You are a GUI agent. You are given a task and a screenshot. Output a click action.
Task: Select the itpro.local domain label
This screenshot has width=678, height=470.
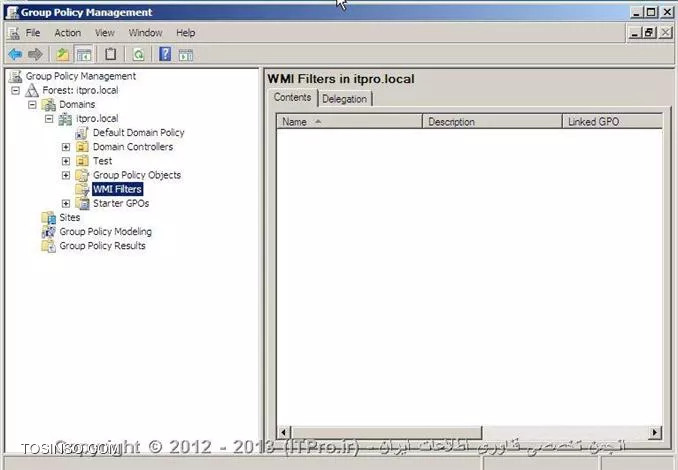[97, 118]
